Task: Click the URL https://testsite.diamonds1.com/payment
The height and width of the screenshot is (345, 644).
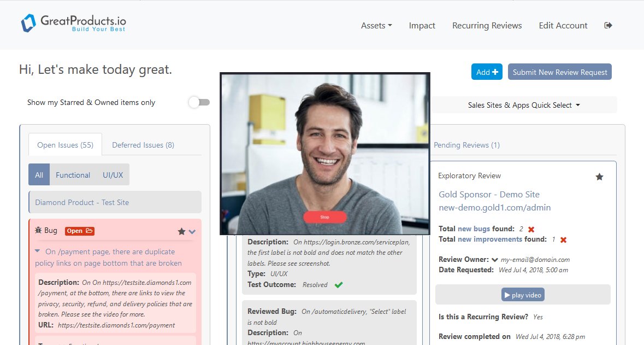Action: (x=116, y=325)
